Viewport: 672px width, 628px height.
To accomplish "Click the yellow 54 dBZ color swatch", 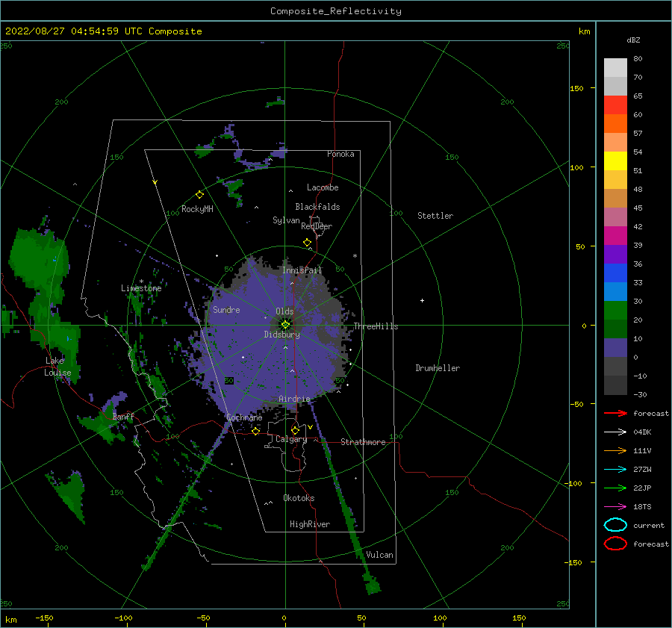I will point(615,161).
